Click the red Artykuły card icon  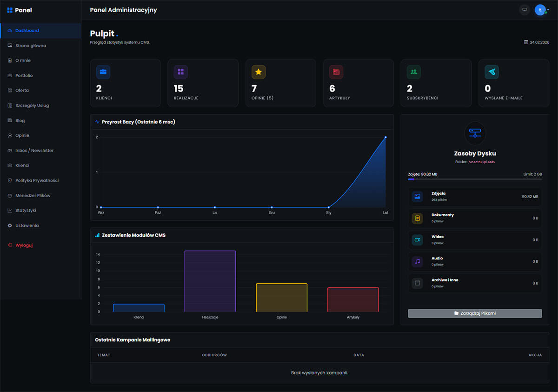click(x=336, y=72)
